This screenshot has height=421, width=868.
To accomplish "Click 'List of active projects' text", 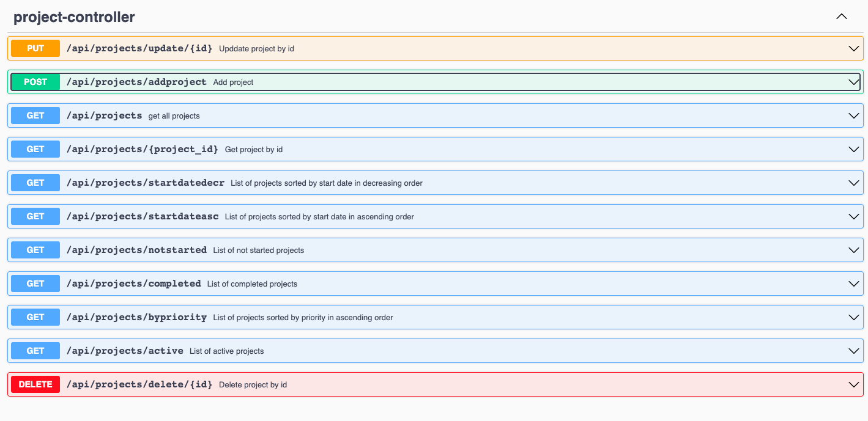I will pyautogui.click(x=227, y=351).
